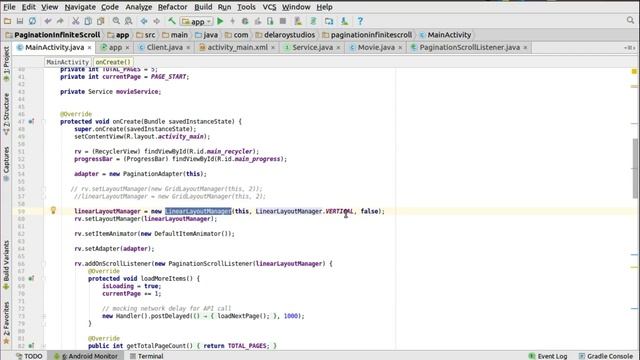Collapse the addOnScrollListener fold marker
640x360 pixels.
[43, 264]
